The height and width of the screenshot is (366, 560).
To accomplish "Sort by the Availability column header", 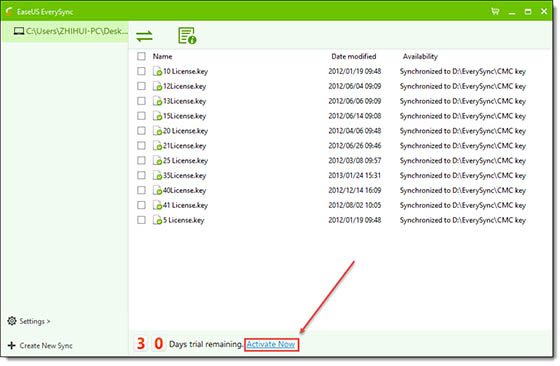I will [420, 56].
